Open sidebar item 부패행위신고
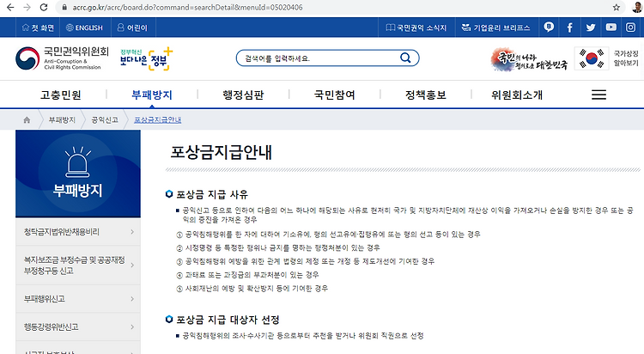The image size is (644, 354). (x=45, y=299)
